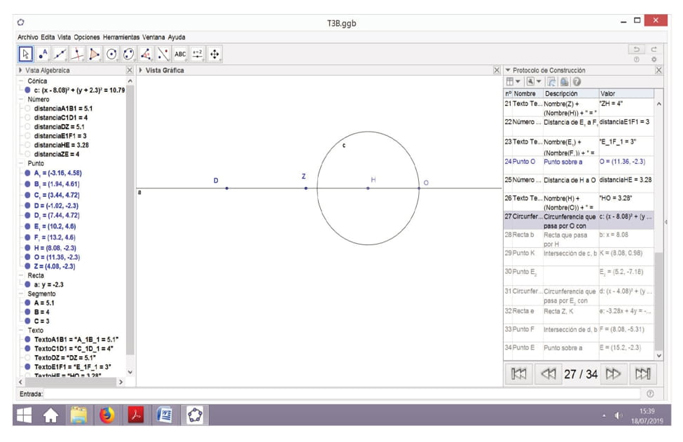Image resolution: width=683 pixels, height=442 pixels.
Task: Show hidden object distanciaA1B1
Action: click(x=28, y=109)
